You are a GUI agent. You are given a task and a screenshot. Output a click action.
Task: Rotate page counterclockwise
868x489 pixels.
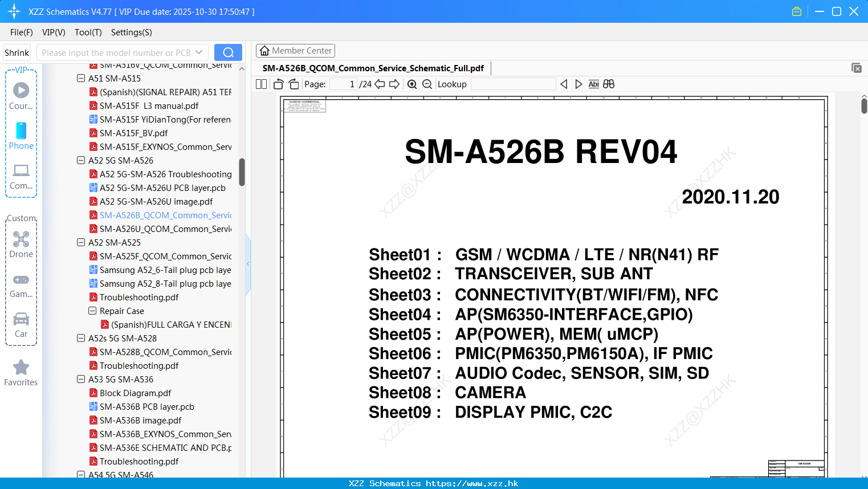pyautogui.click(x=278, y=84)
